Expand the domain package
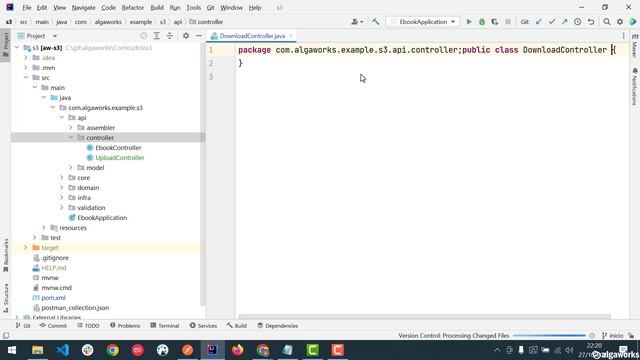 click(62, 187)
